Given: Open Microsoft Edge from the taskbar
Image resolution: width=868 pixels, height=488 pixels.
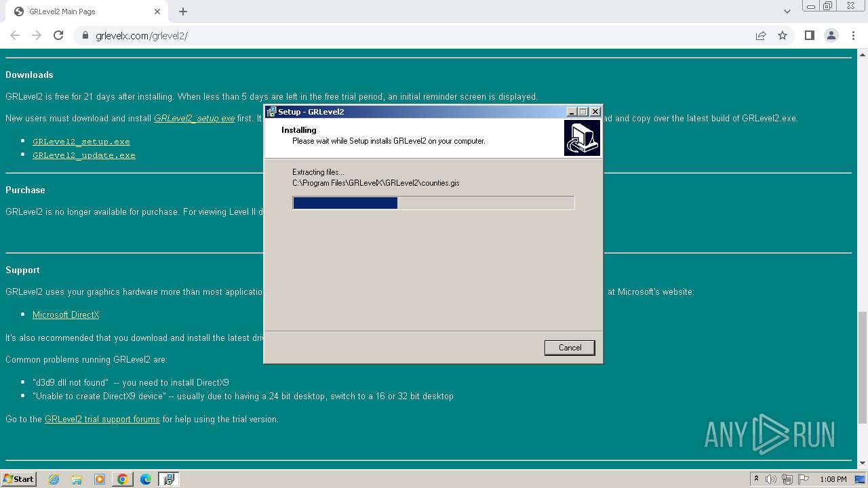Looking at the screenshot, I should (146, 479).
